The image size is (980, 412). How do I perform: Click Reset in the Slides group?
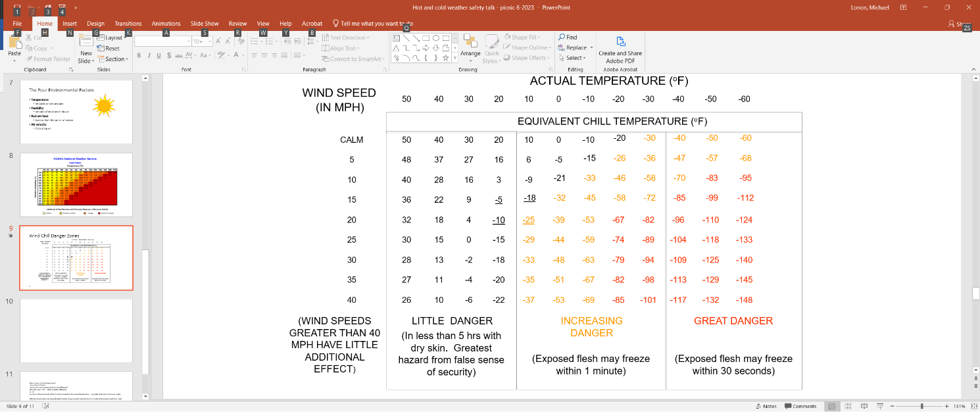click(x=109, y=48)
